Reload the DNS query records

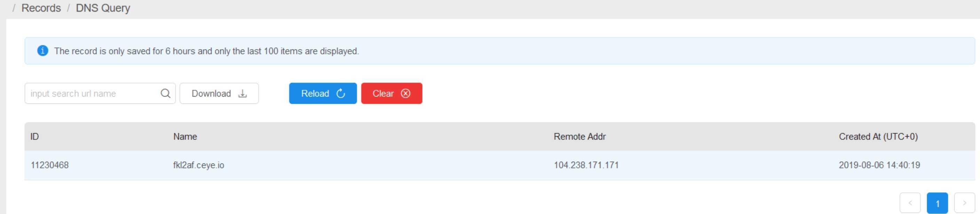pyautogui.click(x=323, y=93)
